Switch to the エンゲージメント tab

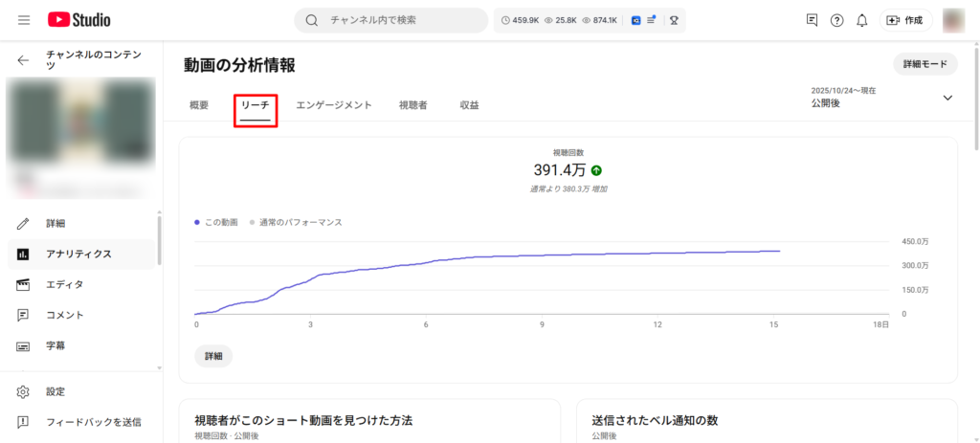point(334,105)
